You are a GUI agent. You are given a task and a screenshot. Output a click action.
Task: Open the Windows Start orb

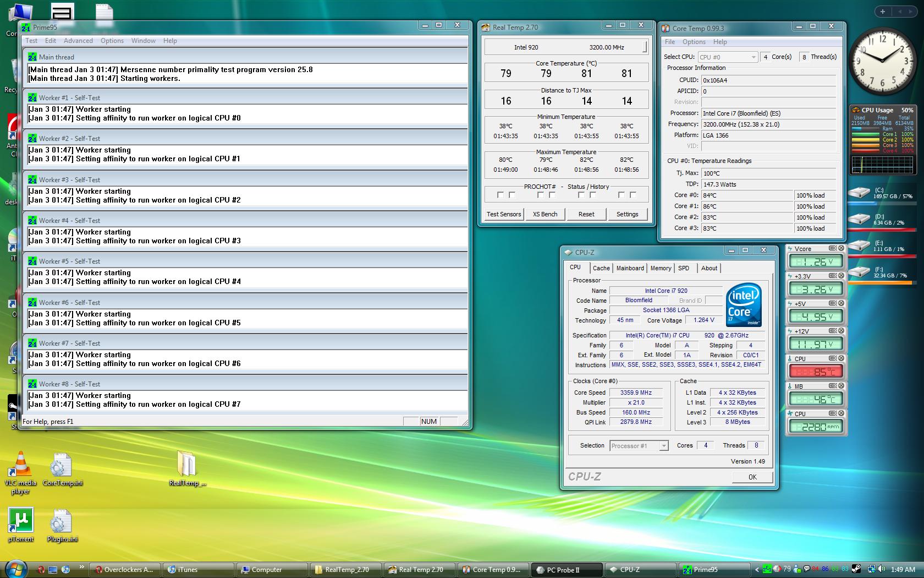15,569
